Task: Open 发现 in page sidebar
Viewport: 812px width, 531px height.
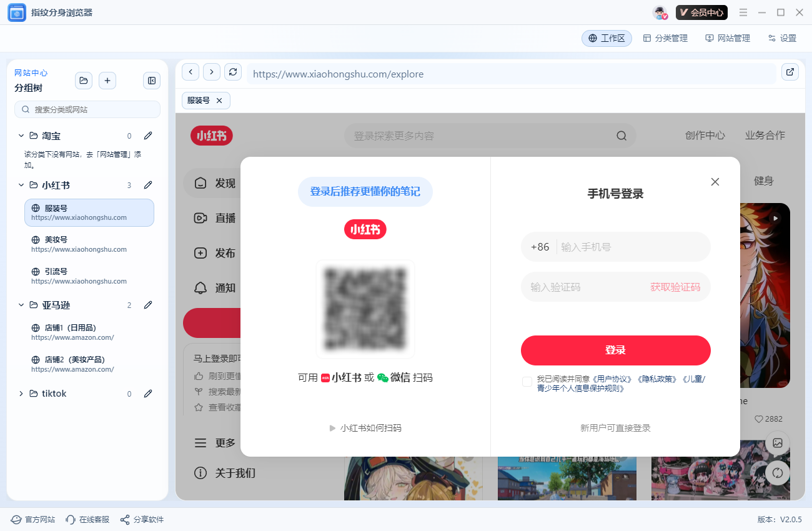Action: coord(212,183)
